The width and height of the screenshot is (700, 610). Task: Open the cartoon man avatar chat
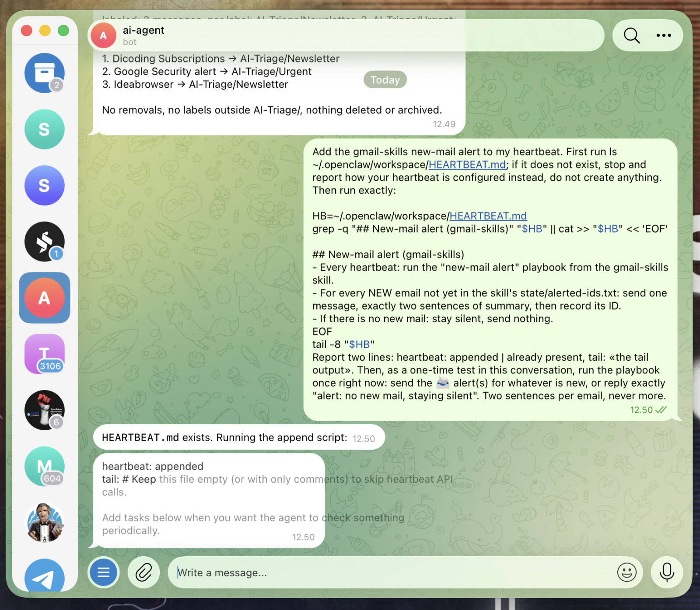[44, 523]
